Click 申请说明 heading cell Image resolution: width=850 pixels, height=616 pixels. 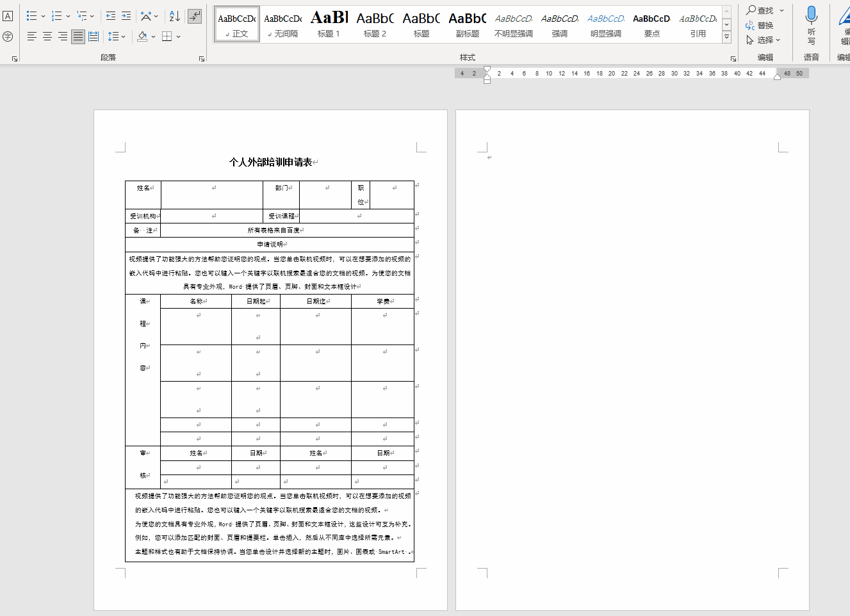pyautogui.click(x=270, y=245)
